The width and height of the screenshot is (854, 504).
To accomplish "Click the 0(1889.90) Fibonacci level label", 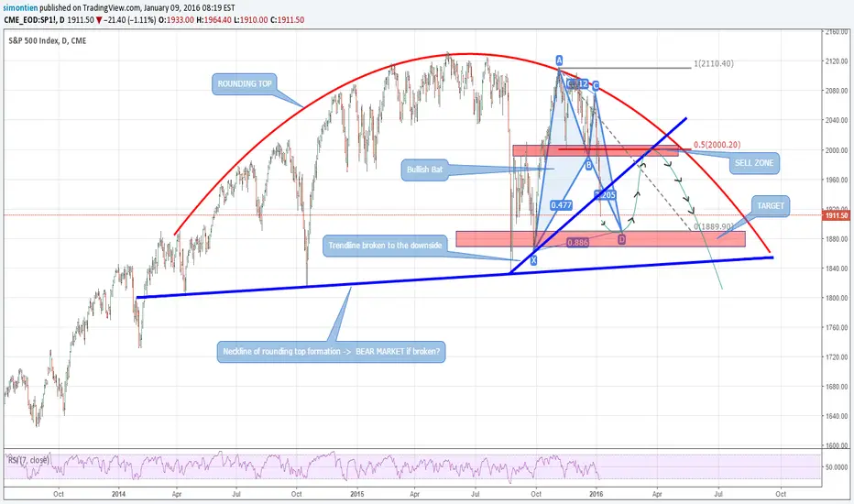I will pos(714,226).
